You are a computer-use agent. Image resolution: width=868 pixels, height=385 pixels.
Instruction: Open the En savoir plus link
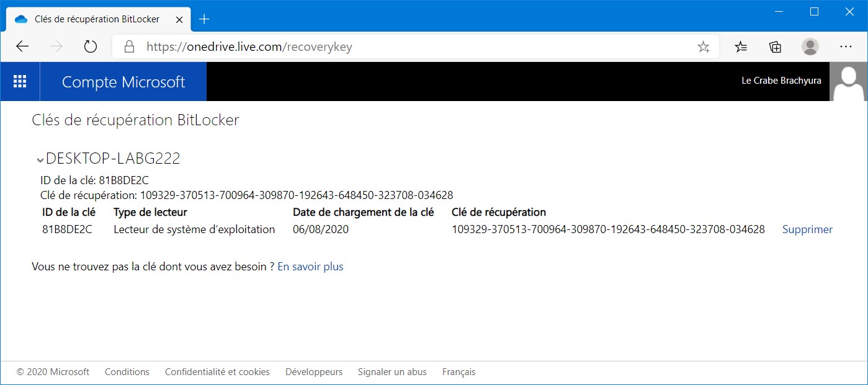tap(310, 267)
